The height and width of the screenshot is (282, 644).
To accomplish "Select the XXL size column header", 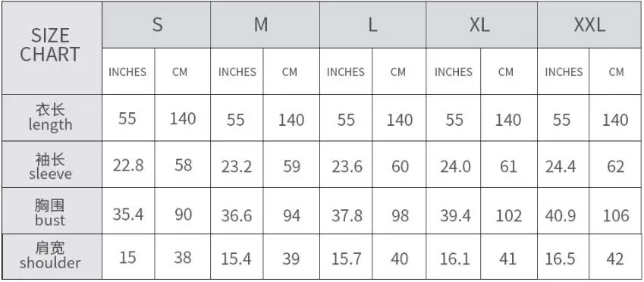I will [589, 25].
